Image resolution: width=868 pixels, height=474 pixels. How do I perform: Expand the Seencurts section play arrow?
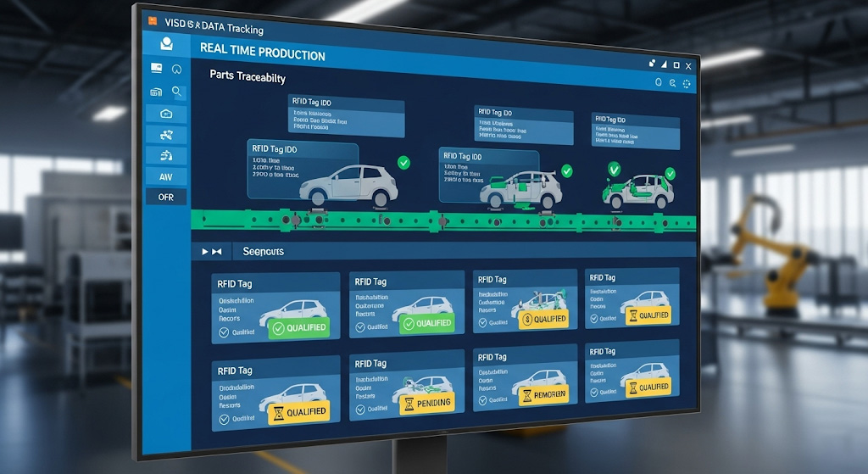click(204, 252)
